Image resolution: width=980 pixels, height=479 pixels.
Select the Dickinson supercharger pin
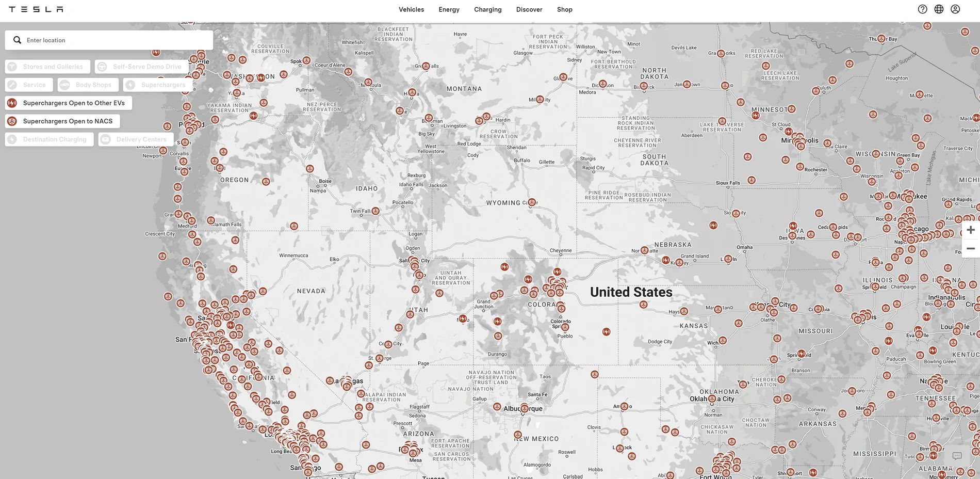(602, 84)
